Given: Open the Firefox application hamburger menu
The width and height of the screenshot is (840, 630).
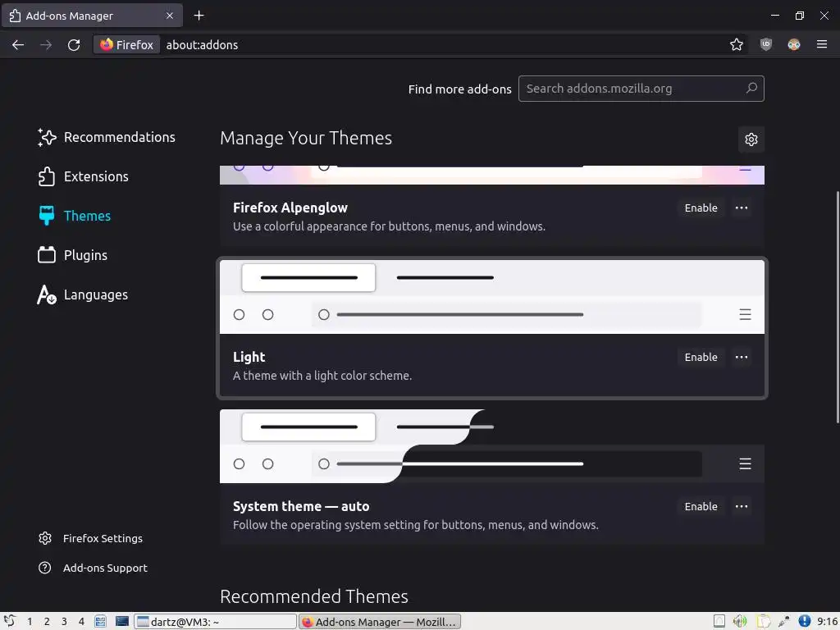Looking at the screenshot, I should pos(822,45).
